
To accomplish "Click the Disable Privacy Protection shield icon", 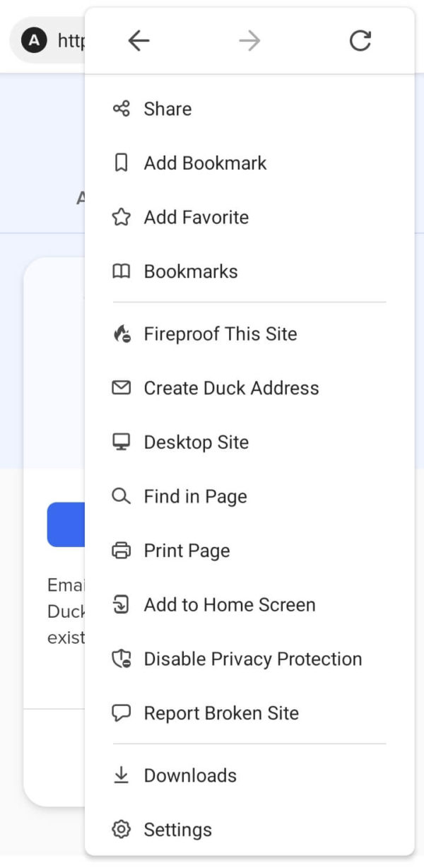I will [122, 658].
